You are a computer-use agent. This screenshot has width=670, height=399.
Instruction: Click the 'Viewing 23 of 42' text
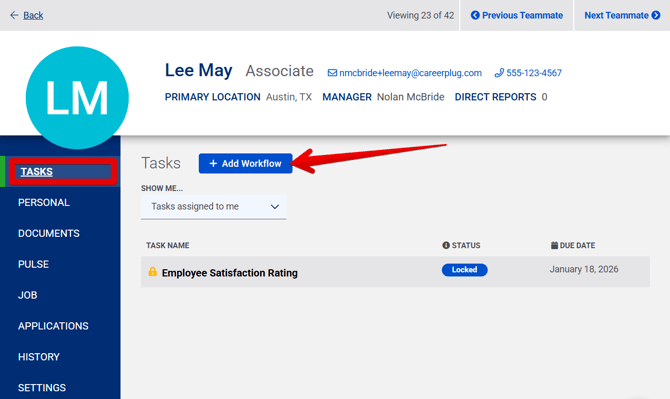coord(420,15)
